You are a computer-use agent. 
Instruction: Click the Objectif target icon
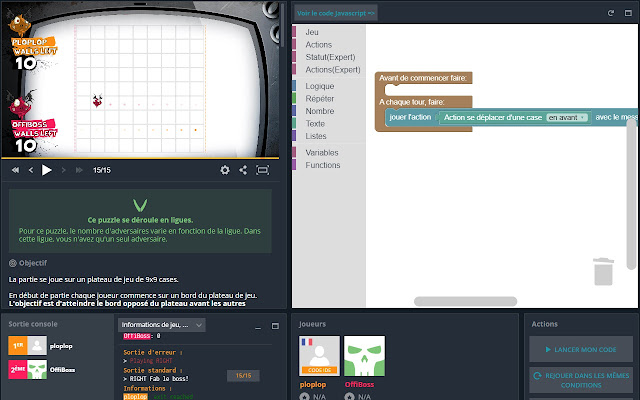pos(13,263)
